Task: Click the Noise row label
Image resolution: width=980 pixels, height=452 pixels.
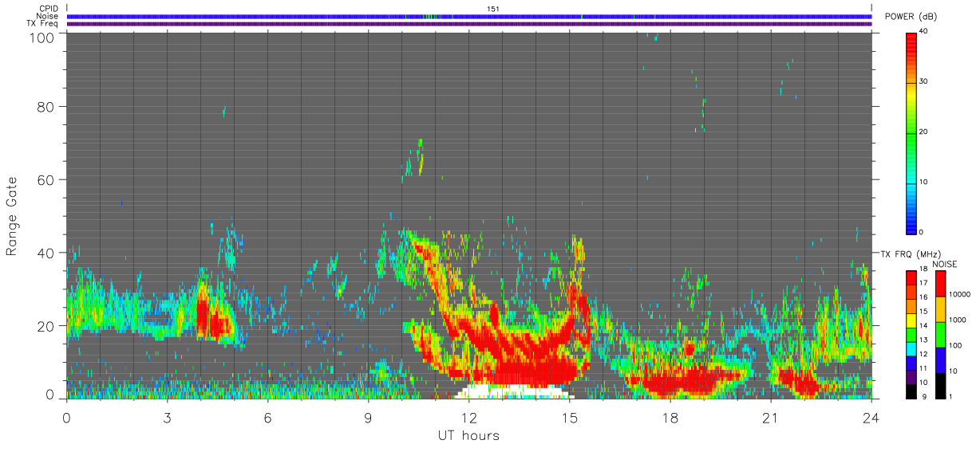Action: click(x=49, y=16)
